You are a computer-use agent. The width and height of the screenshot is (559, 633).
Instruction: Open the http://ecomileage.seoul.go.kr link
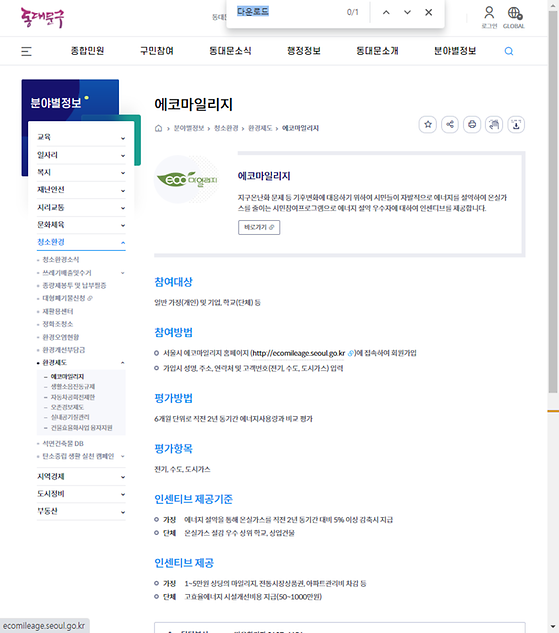point(299,353)
